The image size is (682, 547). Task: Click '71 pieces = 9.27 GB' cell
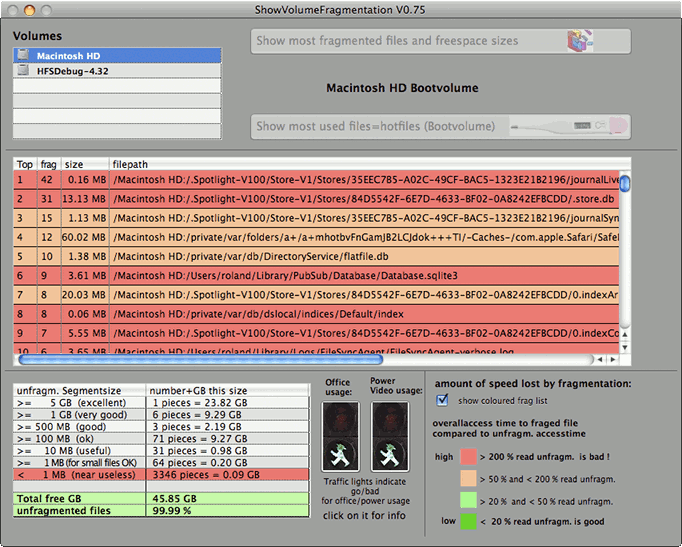tap(227, 439)
